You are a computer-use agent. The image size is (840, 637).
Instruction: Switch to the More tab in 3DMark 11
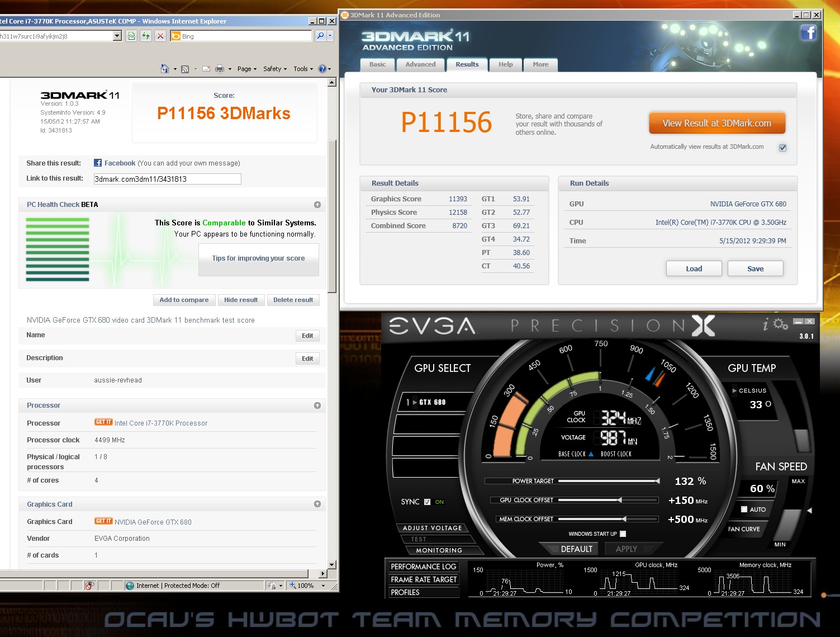point(540,64)
